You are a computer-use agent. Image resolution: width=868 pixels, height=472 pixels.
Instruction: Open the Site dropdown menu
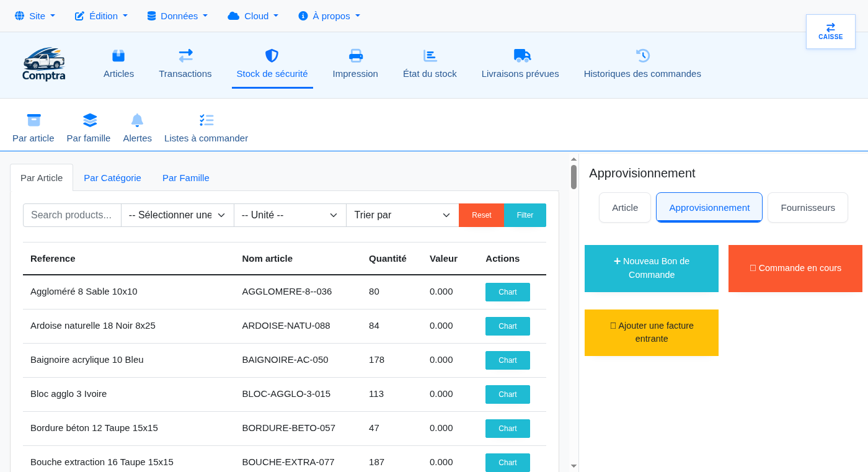35,16
